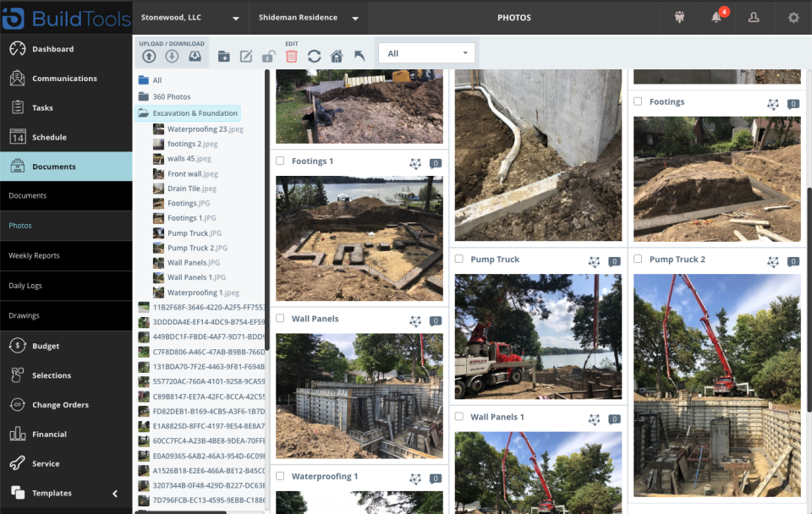This screenshot has width=812, height=514.
Task: Click the Footings 1 photo thumbnail
Action: tap(359, 238)
